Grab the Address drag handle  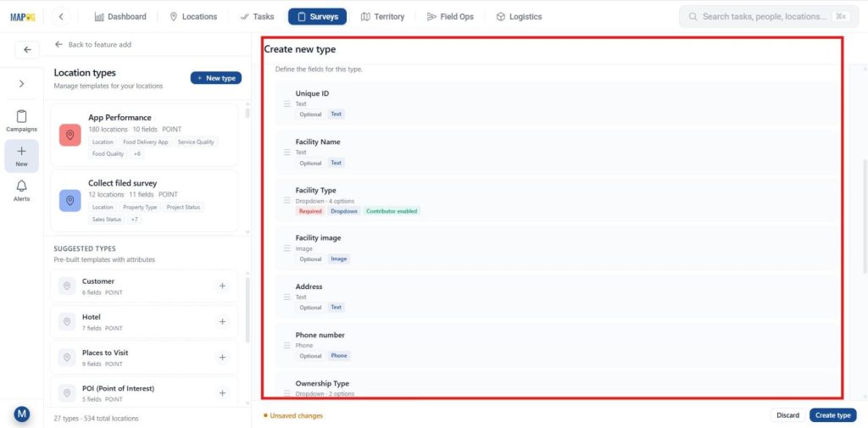(287, 297)
